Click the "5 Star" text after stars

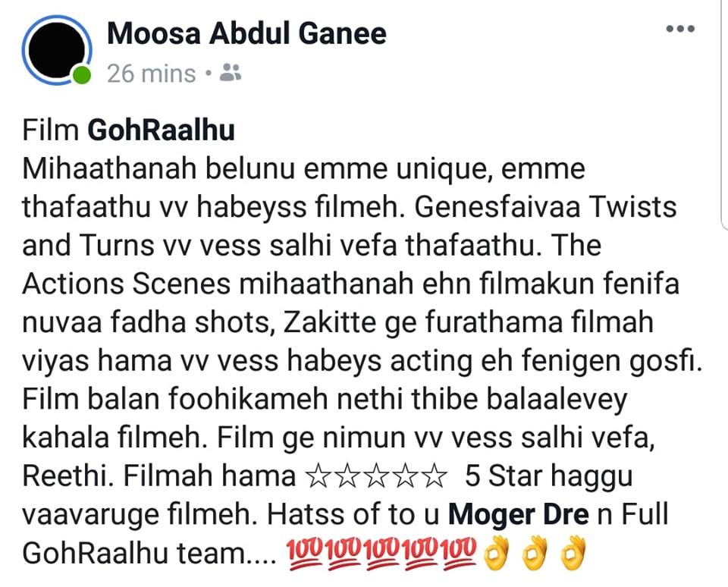coord(504,476)
